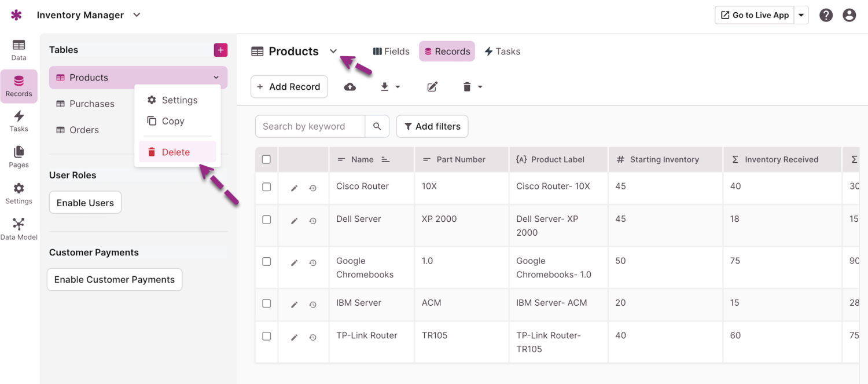Expand the Go to Live App dropdown arrow
Screen dimensions: 868x384
click(801, 16)
